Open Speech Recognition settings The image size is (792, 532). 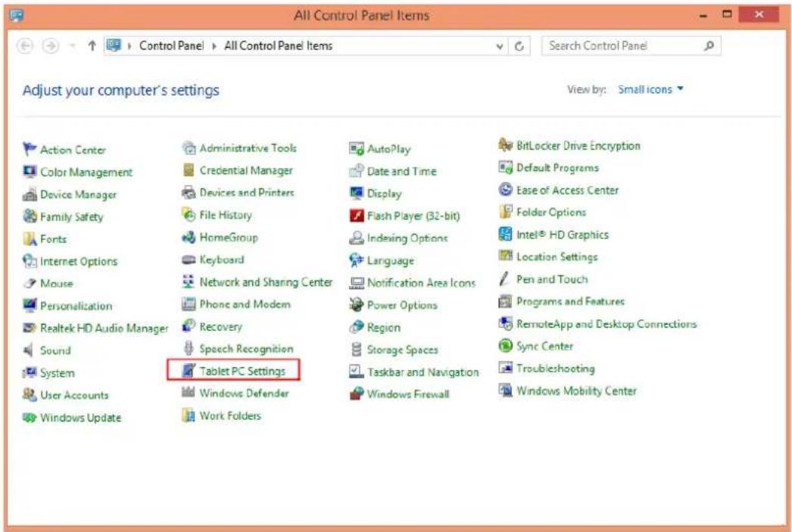[x=247, y=349]
